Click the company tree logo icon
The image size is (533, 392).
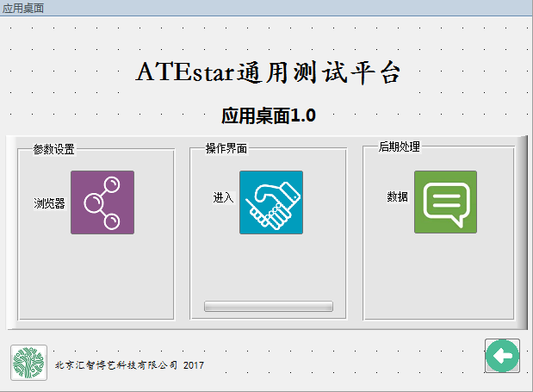click(x=29, y=363)
